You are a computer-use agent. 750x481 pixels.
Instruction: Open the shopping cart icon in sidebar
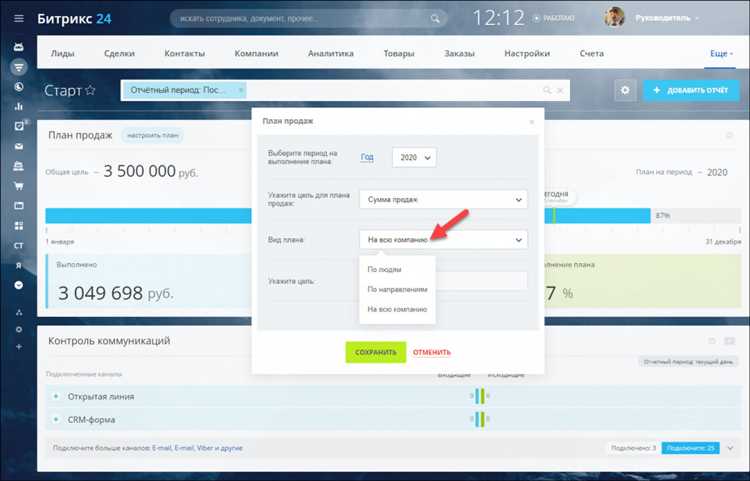pyautogui.click(x=19, y=186)
